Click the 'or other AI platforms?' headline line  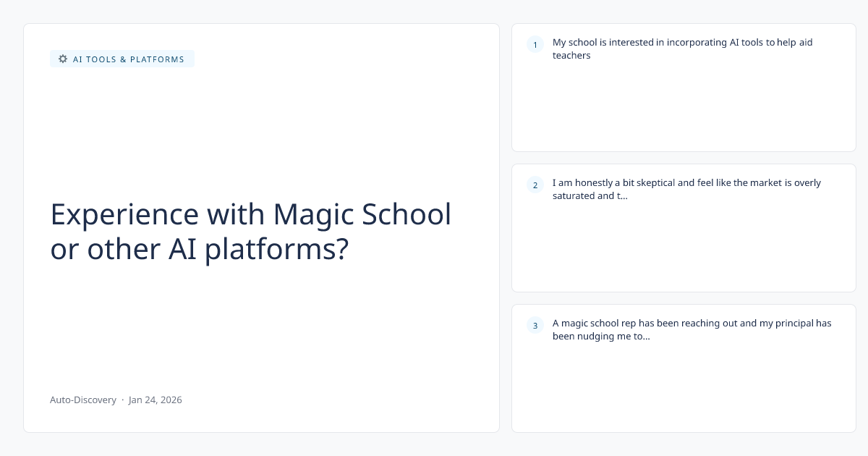[199, 249]
